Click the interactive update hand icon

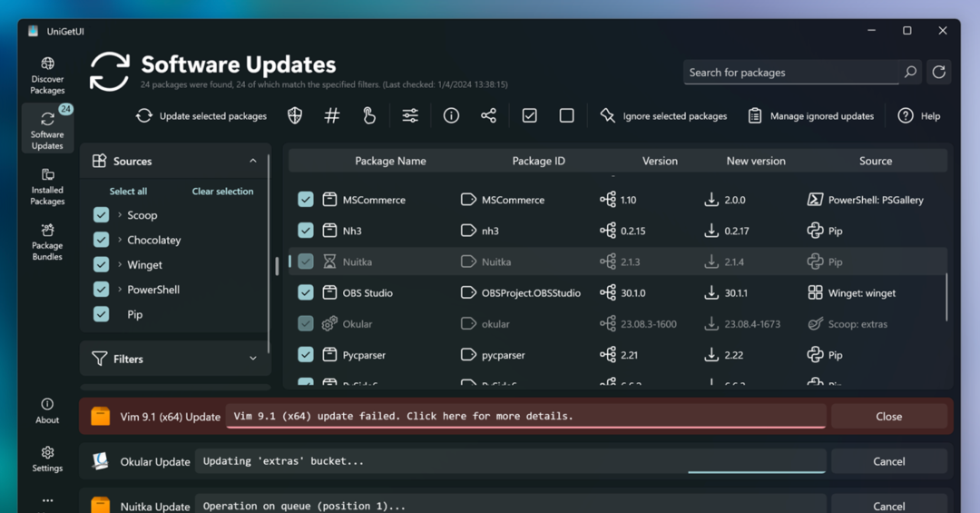coord(369,115)
